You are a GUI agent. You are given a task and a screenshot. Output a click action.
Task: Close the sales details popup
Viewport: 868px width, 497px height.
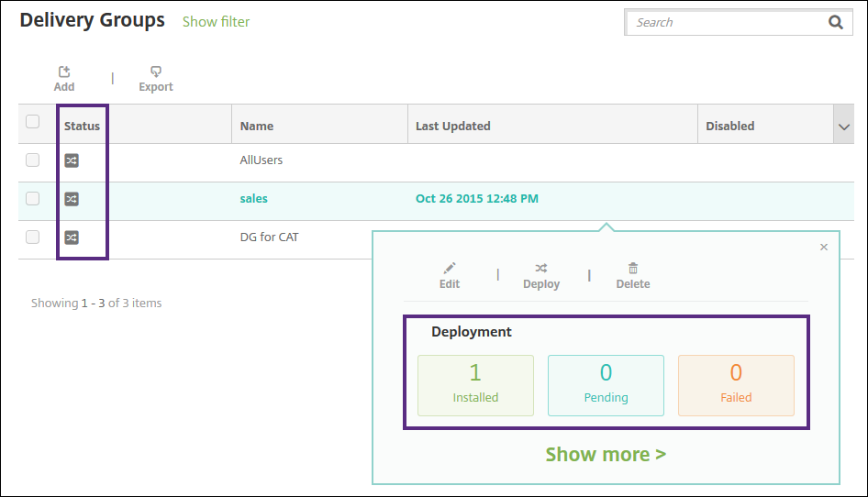pos(824,247)
